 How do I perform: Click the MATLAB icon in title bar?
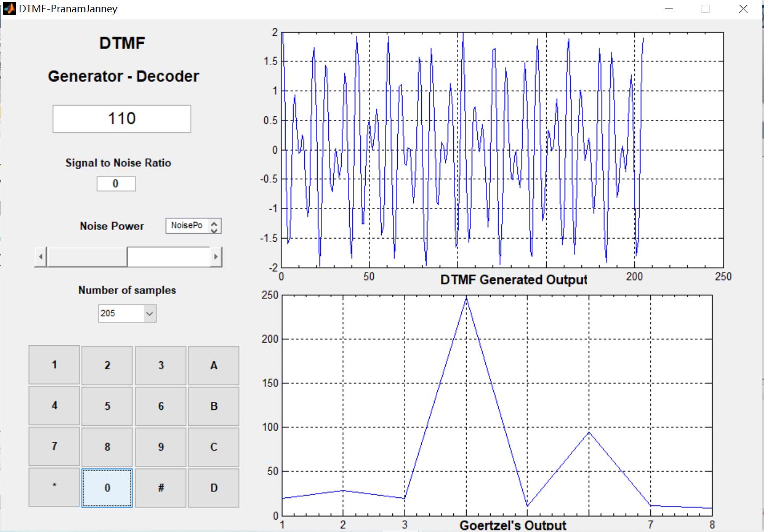coord(9,9)
